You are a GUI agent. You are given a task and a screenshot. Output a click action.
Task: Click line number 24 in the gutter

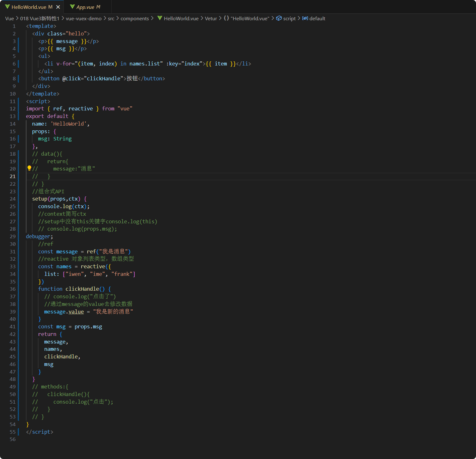point(13,199)
